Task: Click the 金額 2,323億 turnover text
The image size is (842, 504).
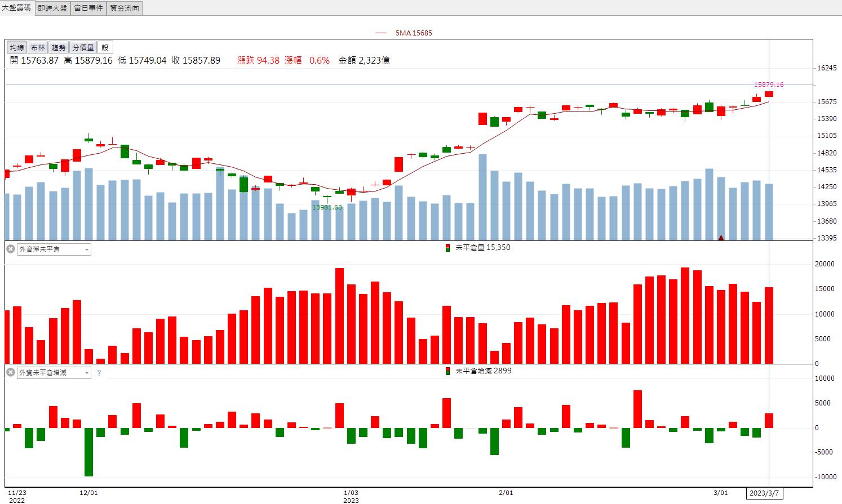Action: point(364,60)
